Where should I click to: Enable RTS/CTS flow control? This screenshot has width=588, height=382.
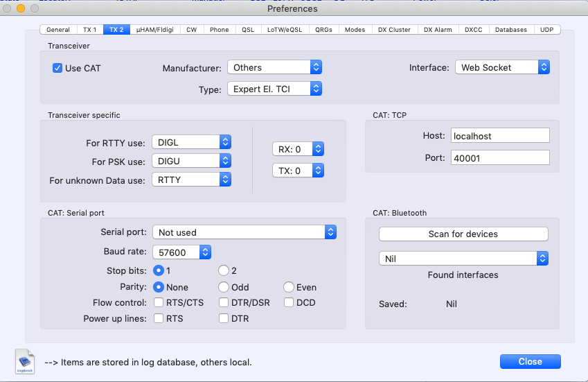pyautogui.click(x=159, y=302)
